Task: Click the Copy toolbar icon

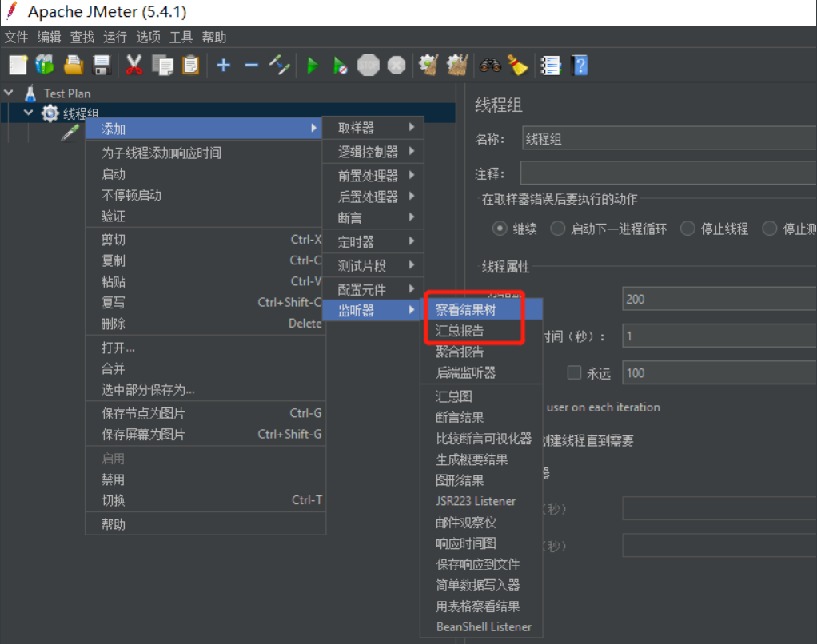Action: 162,65
